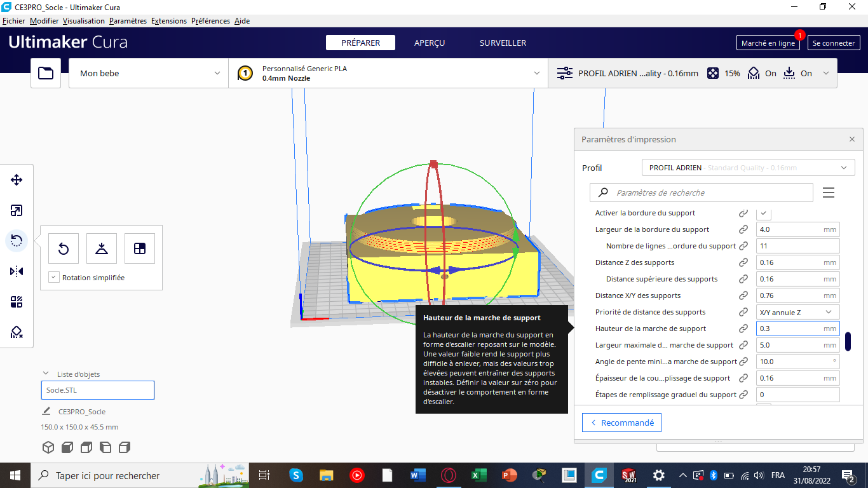
Task: Click Étapes de remplissage graduel value 0
Action: (797, 395)
